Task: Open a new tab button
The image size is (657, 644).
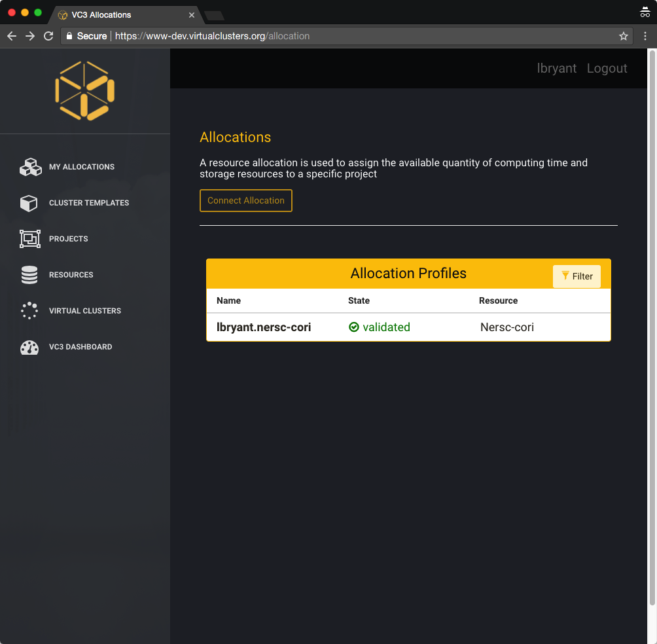Action: (x=215, y=16)
